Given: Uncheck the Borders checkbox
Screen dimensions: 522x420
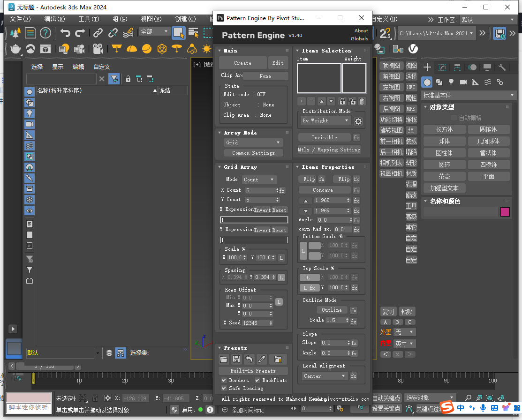Looking at the screenshot, I should click(x=224, y=380).
